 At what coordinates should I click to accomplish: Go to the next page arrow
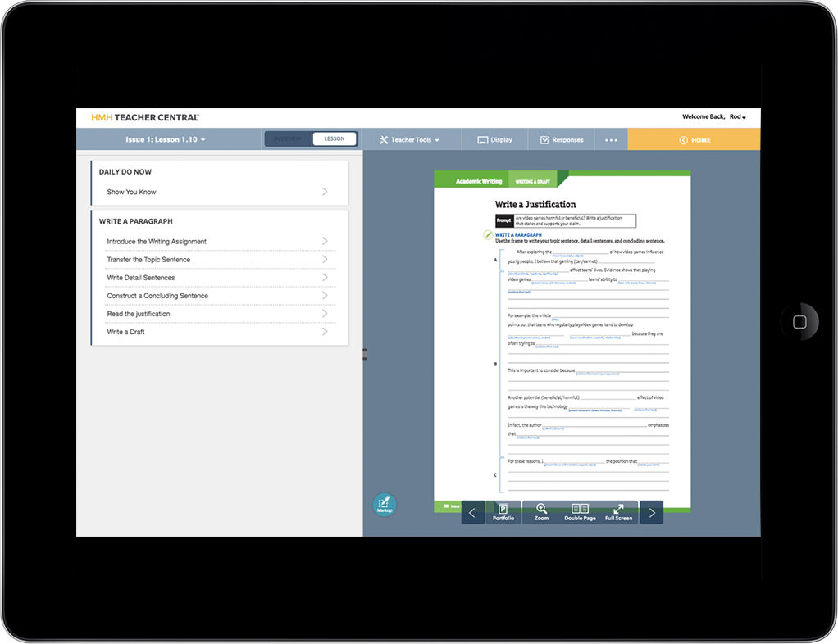click(x=652, y=513)
